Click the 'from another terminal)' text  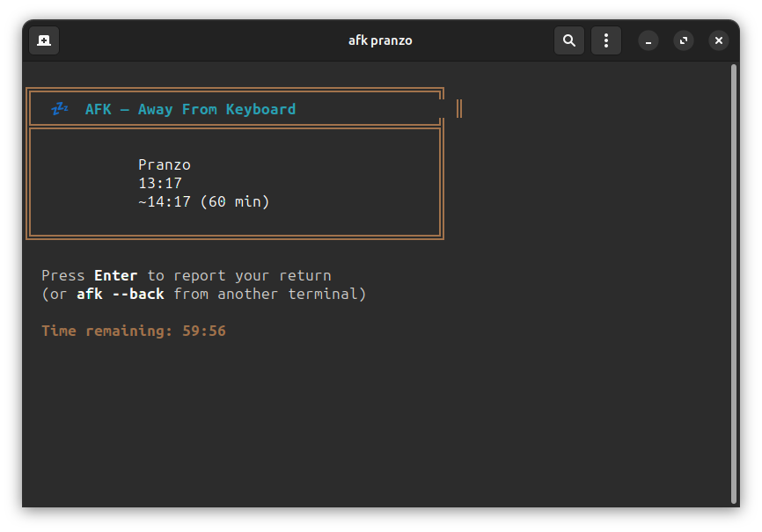(x=270, y=295)
